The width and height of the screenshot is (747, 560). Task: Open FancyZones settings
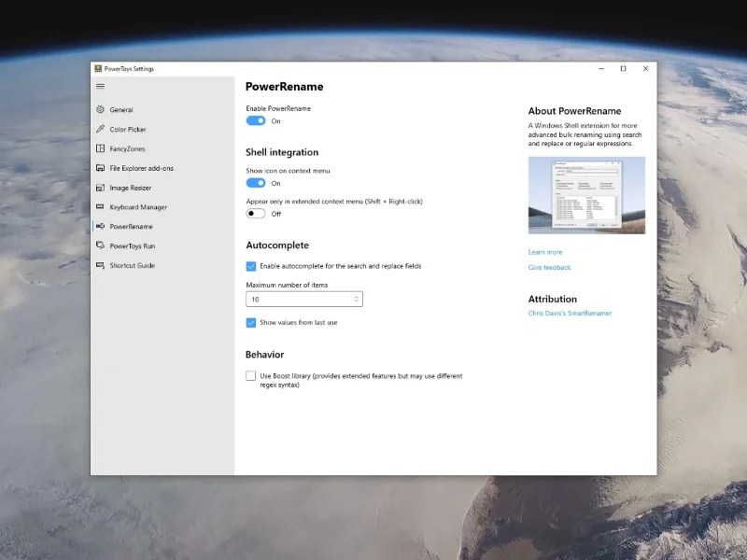point(103,148)
